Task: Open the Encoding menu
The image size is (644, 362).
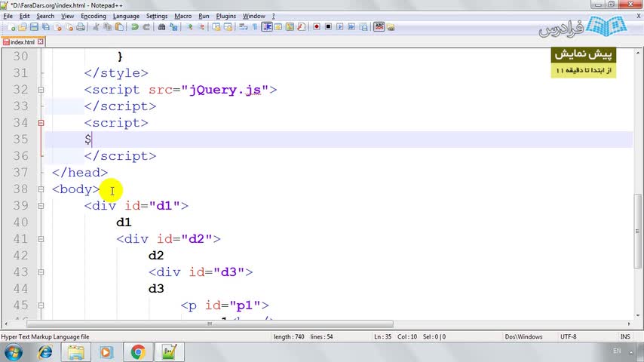Action: point(94,16)
